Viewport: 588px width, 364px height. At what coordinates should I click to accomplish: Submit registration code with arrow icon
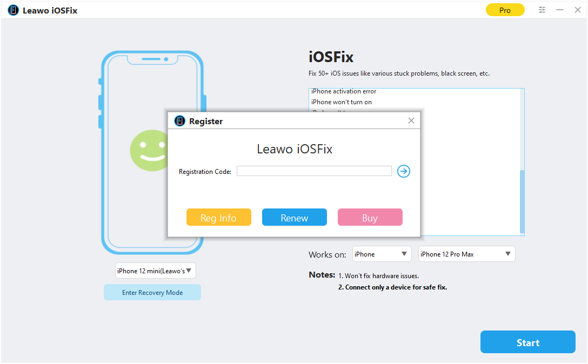404,171
